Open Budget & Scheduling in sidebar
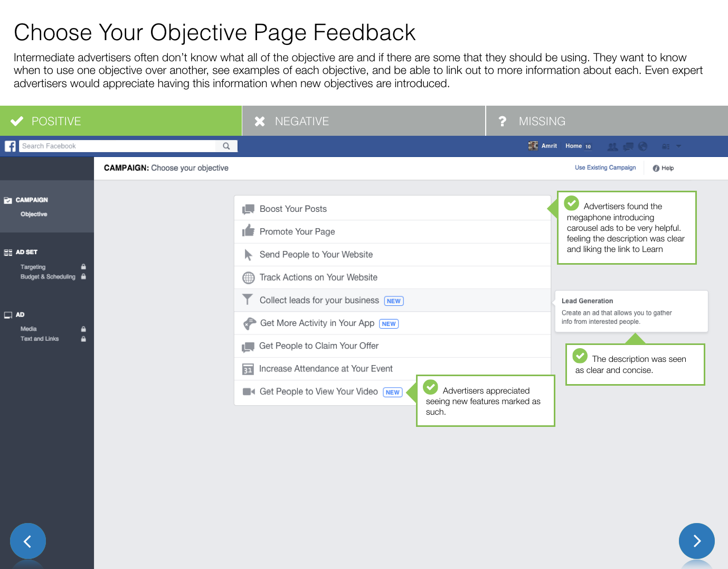728x569 pixels. point(48,276)
